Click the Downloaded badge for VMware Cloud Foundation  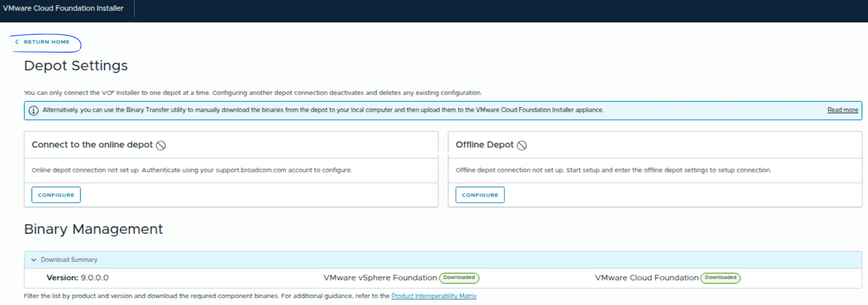point(720,278)
